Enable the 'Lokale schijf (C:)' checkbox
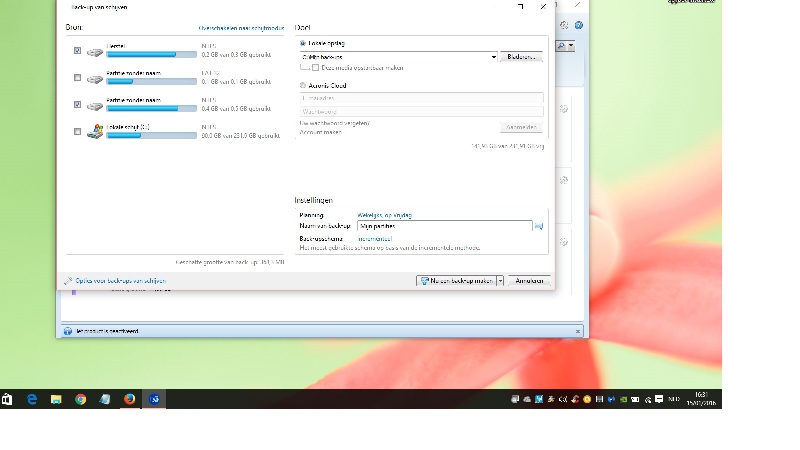800x450 pixels. click(x=78, y=131)
